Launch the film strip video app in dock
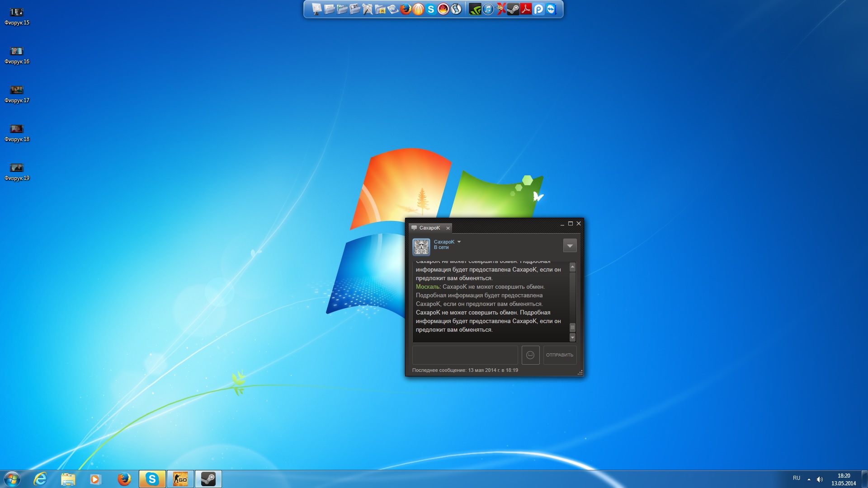The height and width of the screenshot is (488, 868). pos(456,9)
